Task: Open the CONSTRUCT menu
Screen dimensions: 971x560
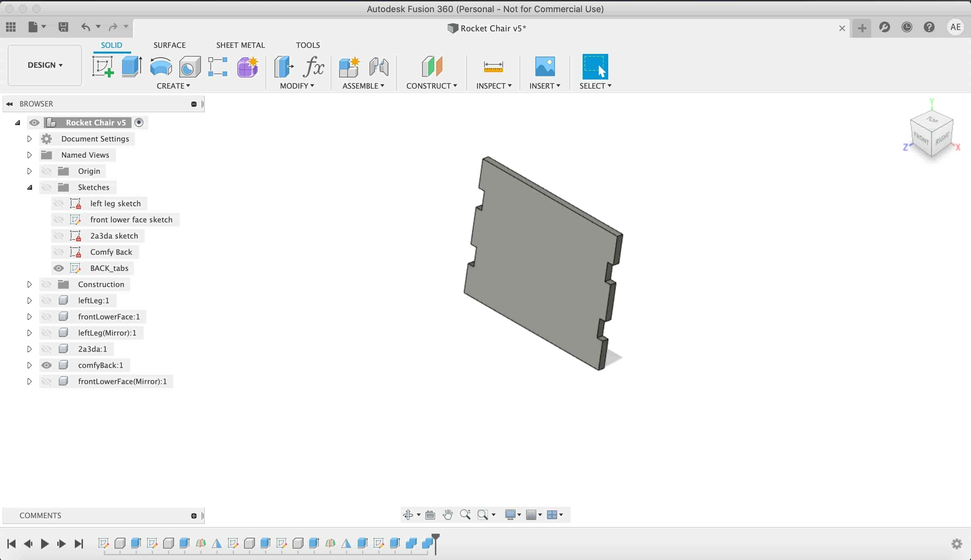Action: [432, 86]
